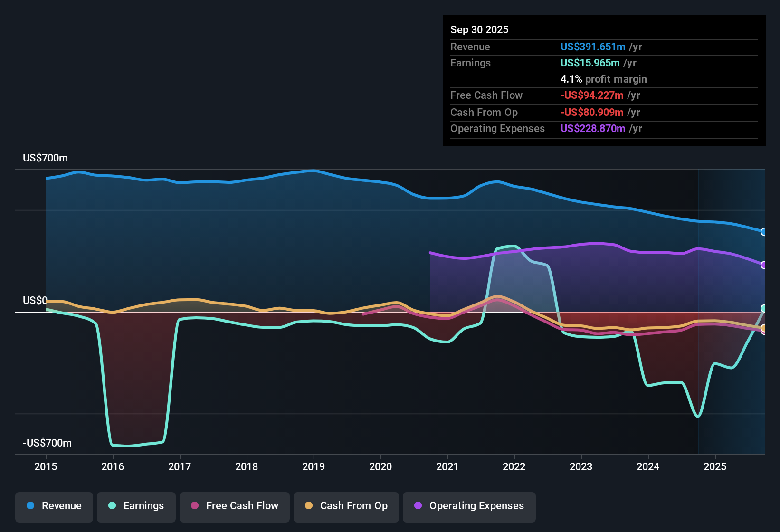Click the US$228.870m operating expenses value
780x532 pixels.
point(593,129)
